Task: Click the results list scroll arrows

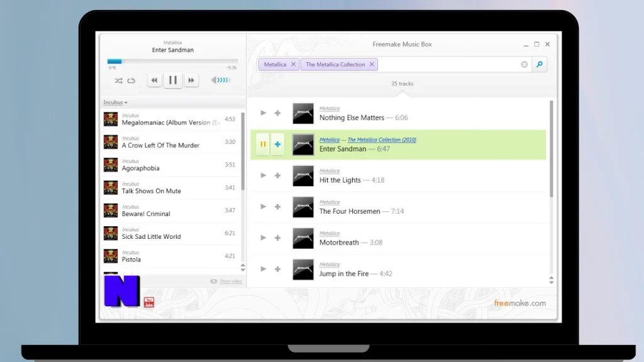Action: [x=551, y=280]
